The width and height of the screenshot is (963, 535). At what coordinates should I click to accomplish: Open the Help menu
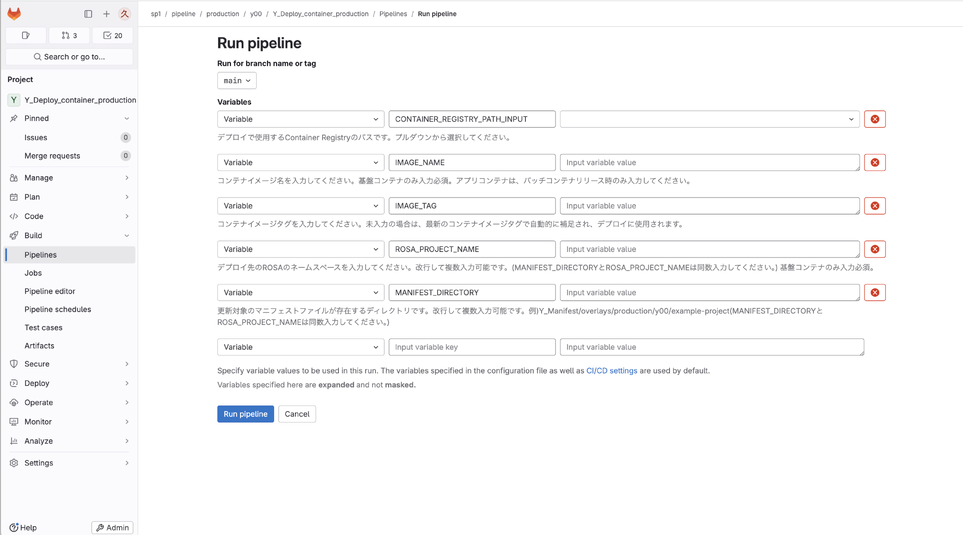(23, 528)
